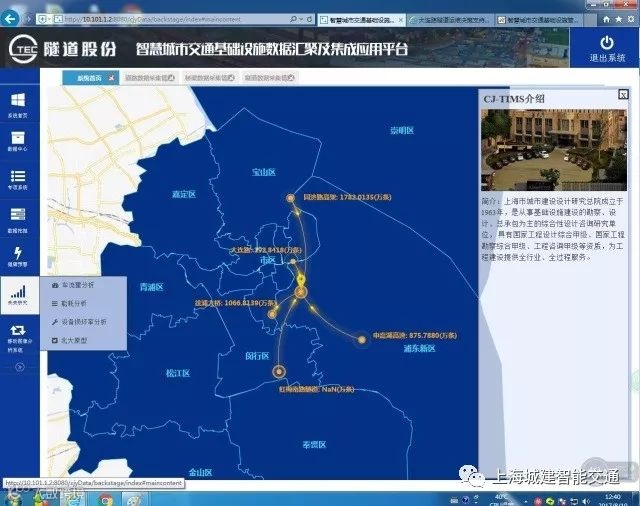Click the browser home icon

[x=606, y=19]
